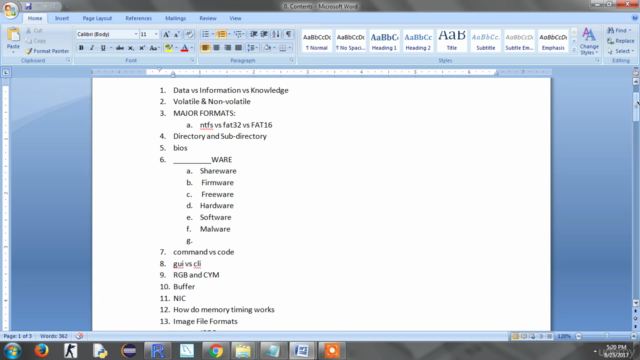Open the font size dropdown
This screenshot has height=360, width=640.
pos(156,34)
